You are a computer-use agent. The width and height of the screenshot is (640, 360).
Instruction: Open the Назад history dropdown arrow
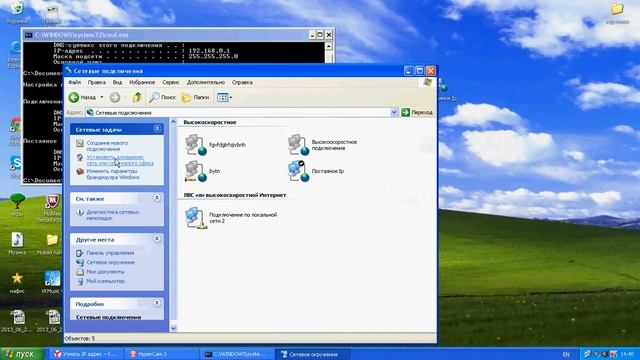102,97
